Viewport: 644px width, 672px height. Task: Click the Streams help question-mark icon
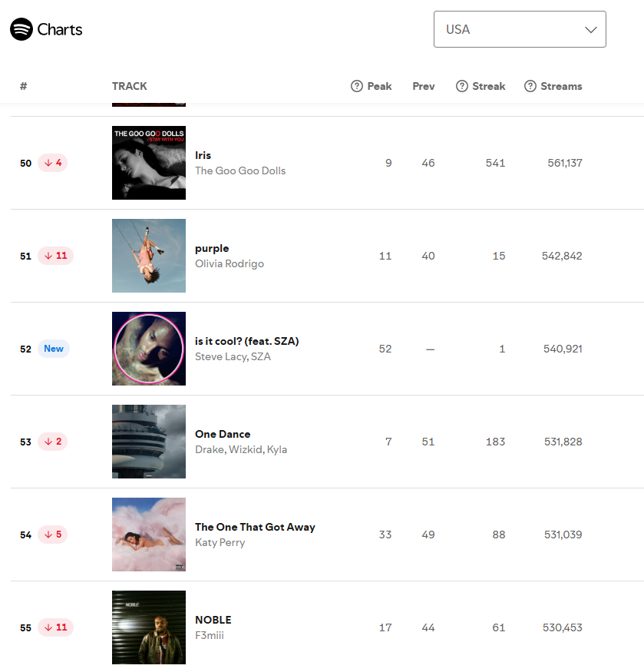click(530, 86)
